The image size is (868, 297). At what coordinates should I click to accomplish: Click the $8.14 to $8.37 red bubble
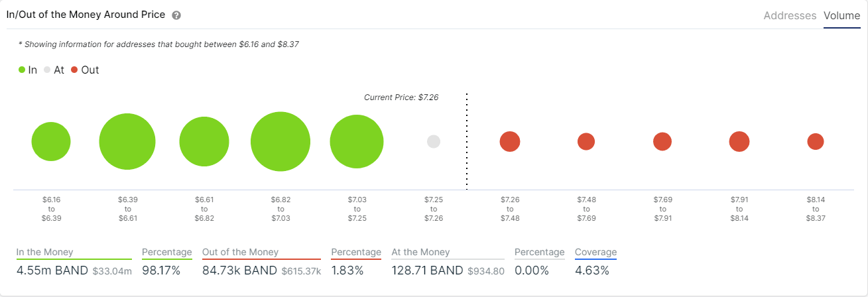pyautogui.click(x=816, y=142)
